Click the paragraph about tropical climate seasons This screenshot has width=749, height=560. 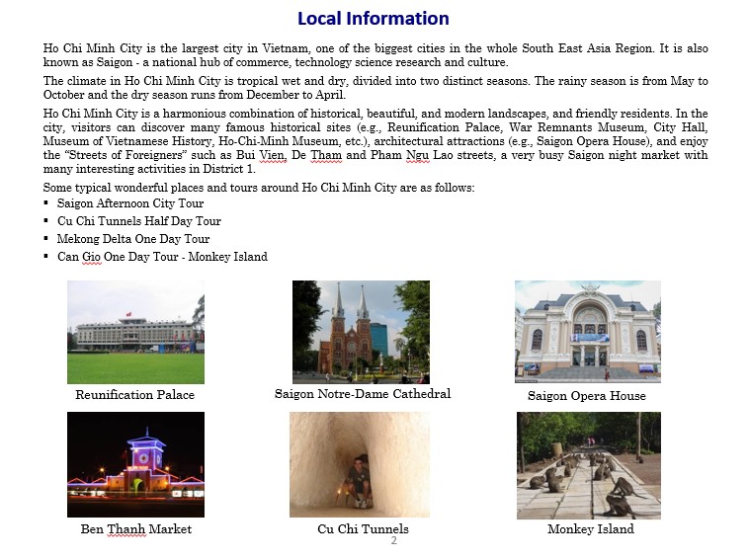pos(375,88)
